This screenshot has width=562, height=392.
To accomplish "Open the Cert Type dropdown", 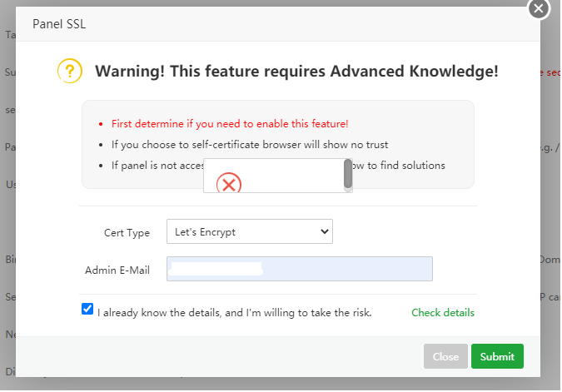I will click(250, 232).
